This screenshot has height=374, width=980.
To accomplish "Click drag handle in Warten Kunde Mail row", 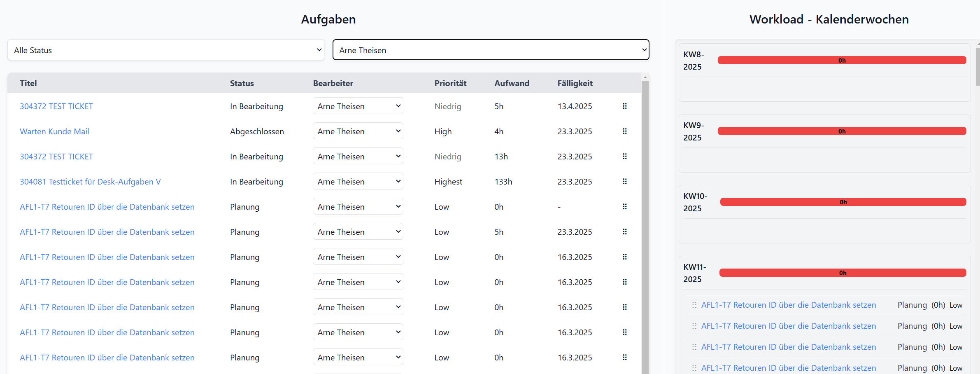I will (624, 131).
